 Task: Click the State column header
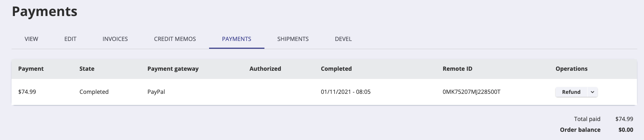(87, 69)
